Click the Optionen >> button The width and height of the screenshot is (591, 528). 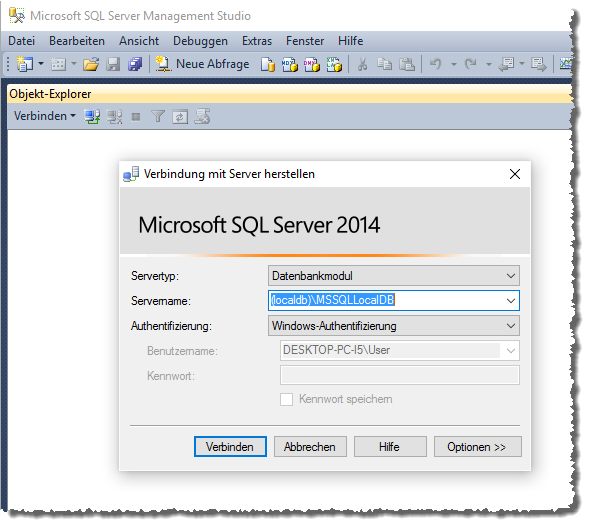point(478,447)
